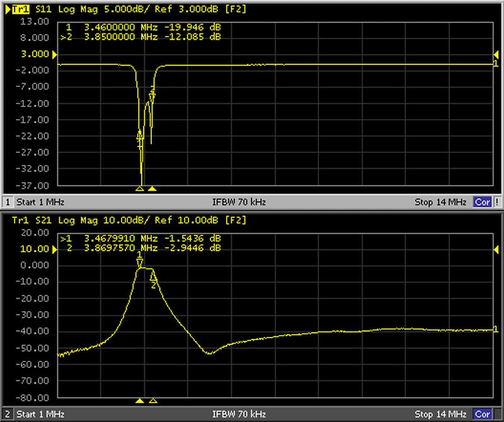This screenshot has width=504, height=422.
Task: Click left reference arrow at 3.000 dB
Action: tap(54, 54)
